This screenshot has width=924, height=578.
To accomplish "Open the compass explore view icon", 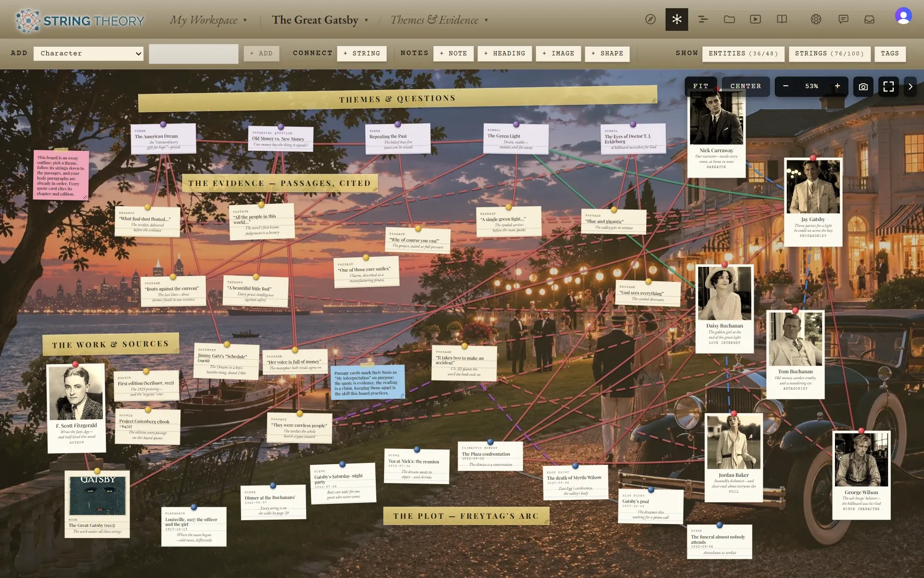I will (650, 19).
